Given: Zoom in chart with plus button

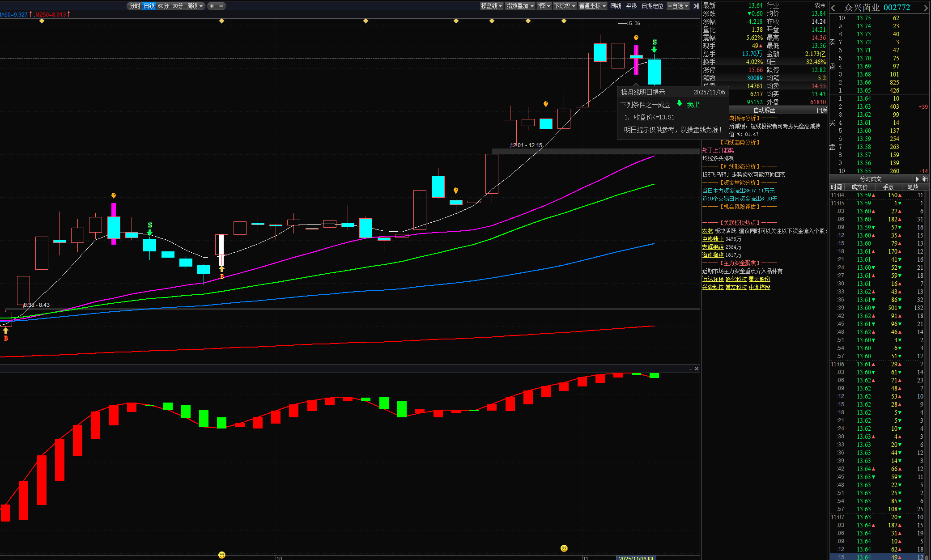Looking at the screenshot, I should click(212, 6).
